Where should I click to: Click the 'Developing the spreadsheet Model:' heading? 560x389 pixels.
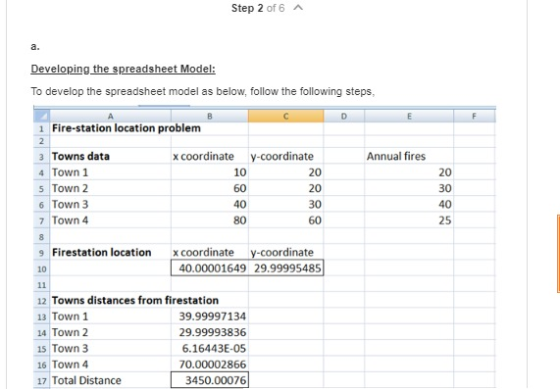click(123, 69)
